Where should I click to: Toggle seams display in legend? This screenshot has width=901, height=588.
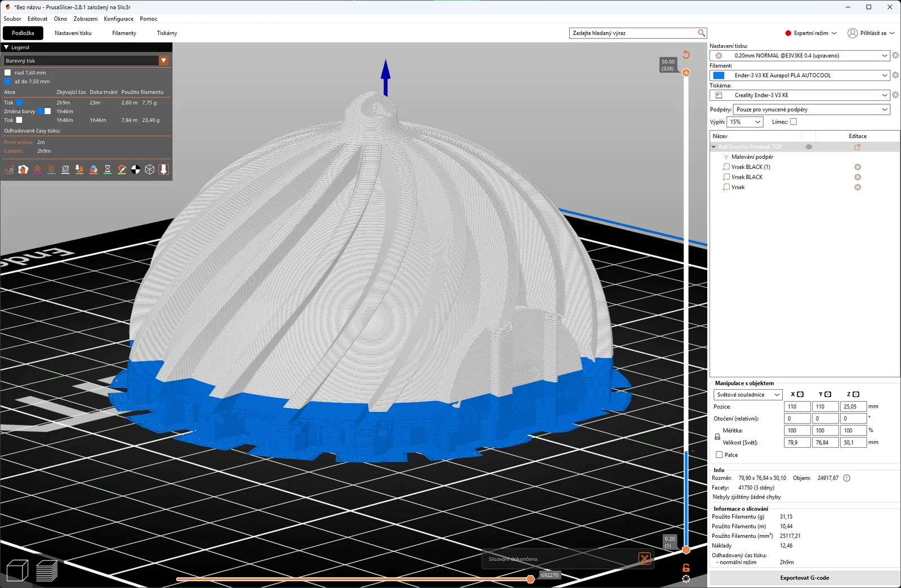point(65,170)
